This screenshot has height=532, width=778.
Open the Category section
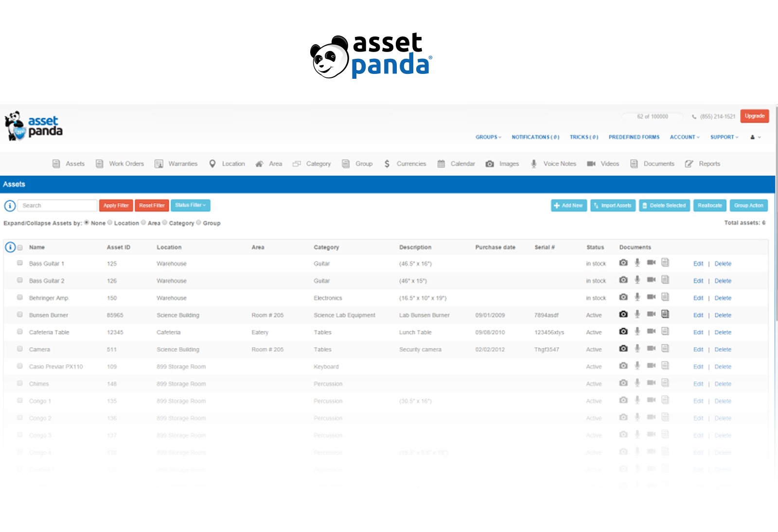click(x=312, y=164)
